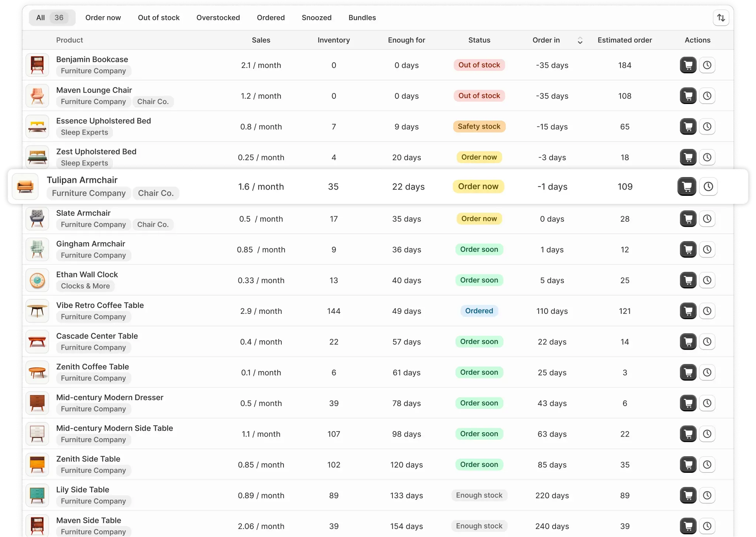Click the Tulipan Armchair product thumbnail
The width and height of the screenshot is (756, 537).
[25, 186]
